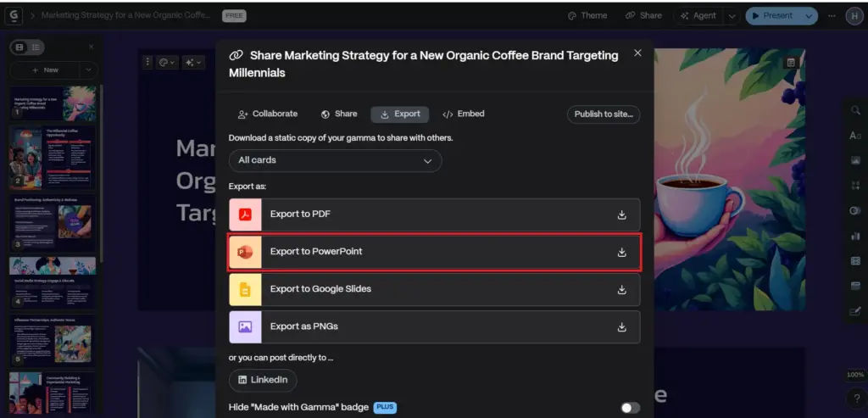
Task: Toggle Hide "Made with Gamma" badge switch
Action: 629,408
